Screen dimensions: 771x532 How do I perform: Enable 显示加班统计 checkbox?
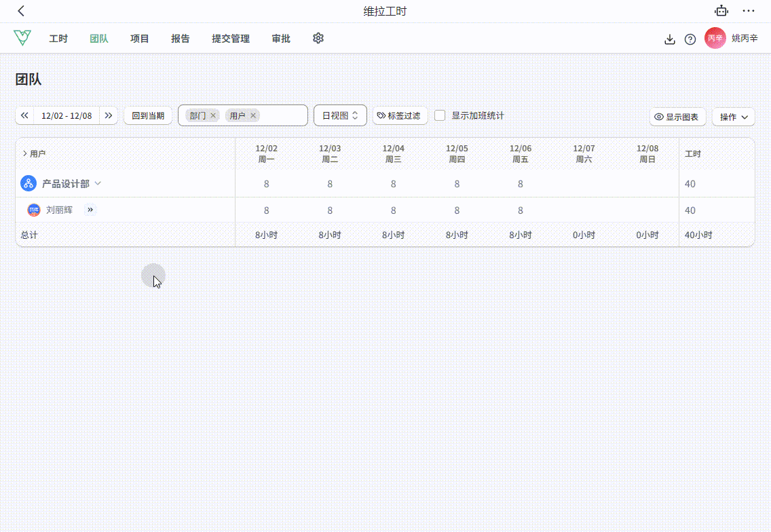pos(440,115)
